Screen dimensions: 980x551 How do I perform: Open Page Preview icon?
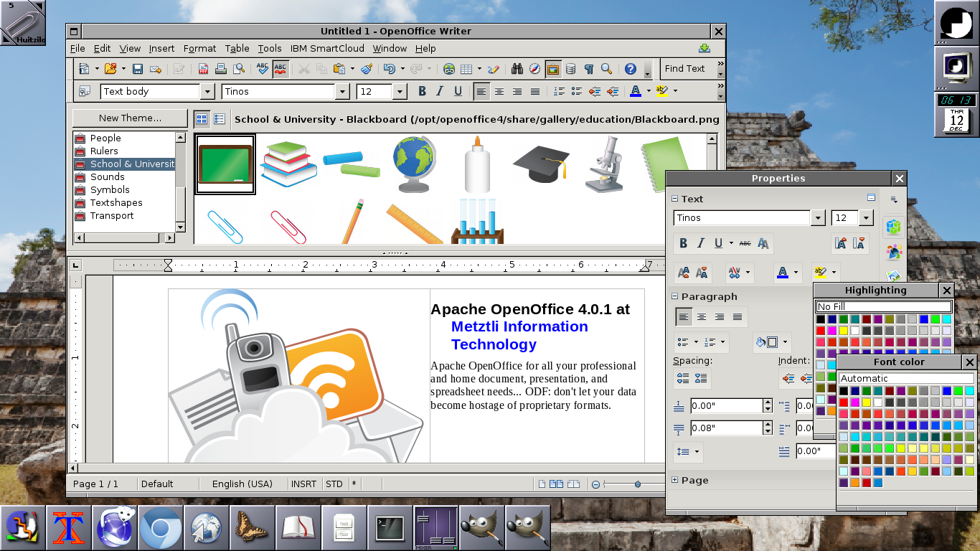(239, 69)
